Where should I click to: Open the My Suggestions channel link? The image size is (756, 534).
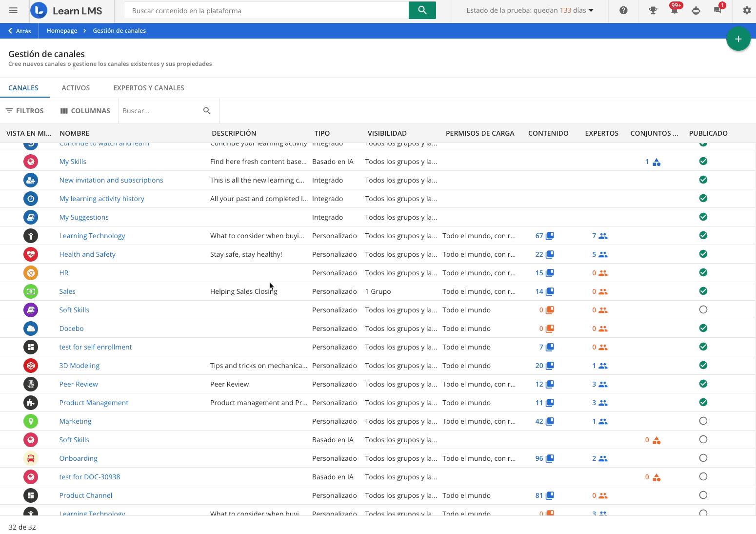(x=84, y=217)
